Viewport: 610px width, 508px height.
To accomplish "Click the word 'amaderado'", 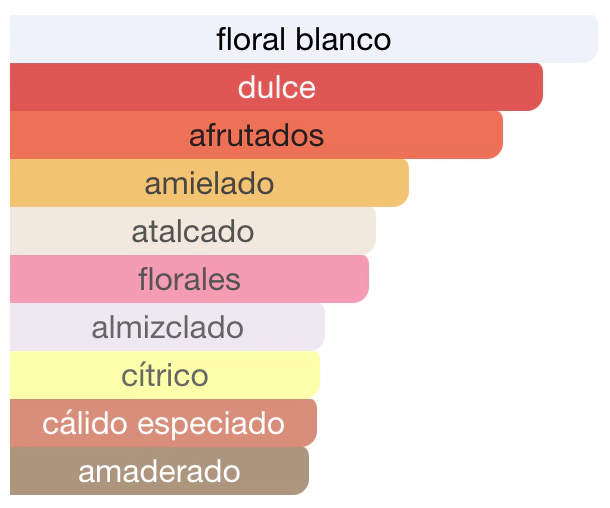I will coord(160,471).
